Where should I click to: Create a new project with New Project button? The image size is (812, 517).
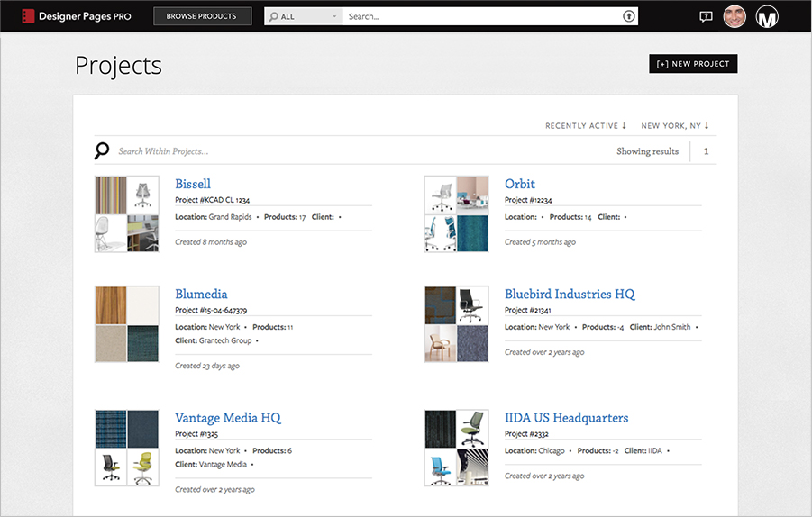[693, 64]
